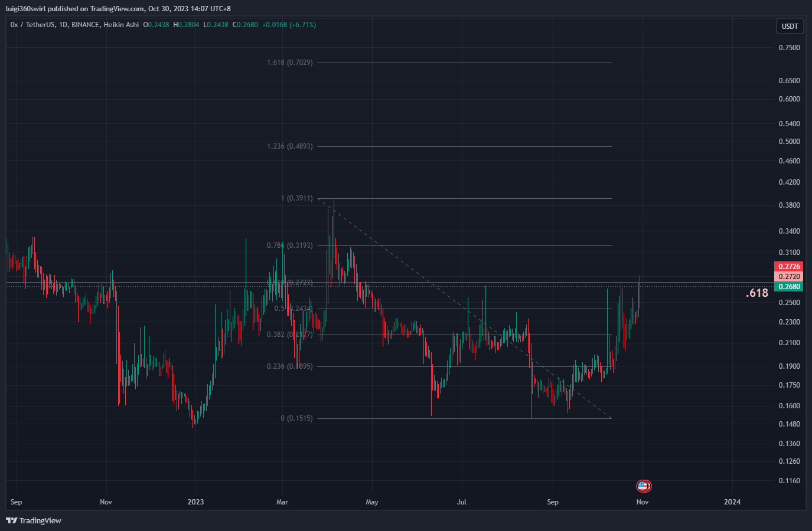Select the 0.236 (0.1895) Fibonacci label
Viewport: 812px width, 531px height.
point(290,366)
